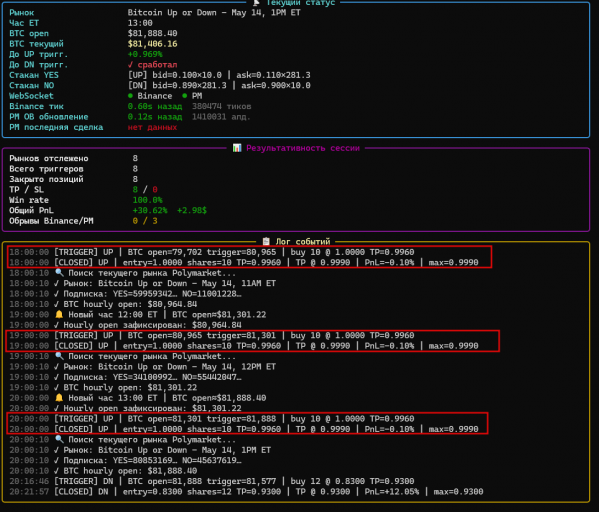Click the PnL=+12.05% value in the last log line

click(392, 491)
